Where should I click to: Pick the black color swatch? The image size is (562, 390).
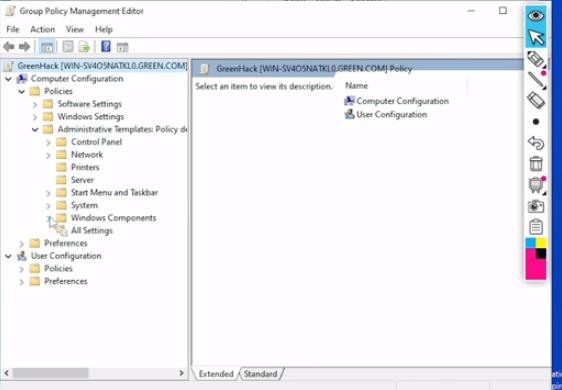click(x=541, y=253)
